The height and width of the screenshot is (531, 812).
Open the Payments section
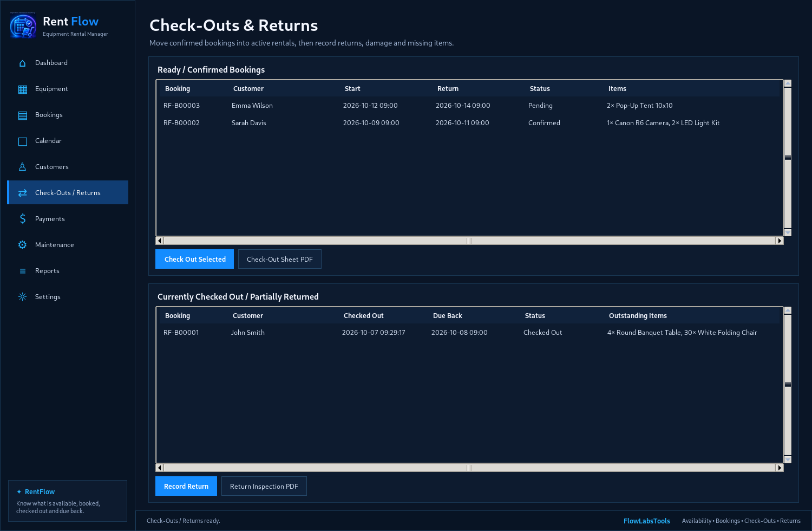tap(68, 219)
